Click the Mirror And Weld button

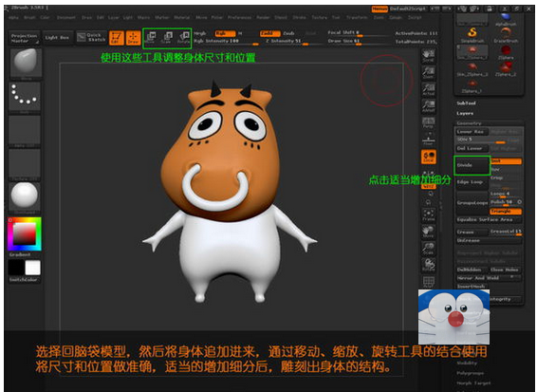click(x=489, y=278)
